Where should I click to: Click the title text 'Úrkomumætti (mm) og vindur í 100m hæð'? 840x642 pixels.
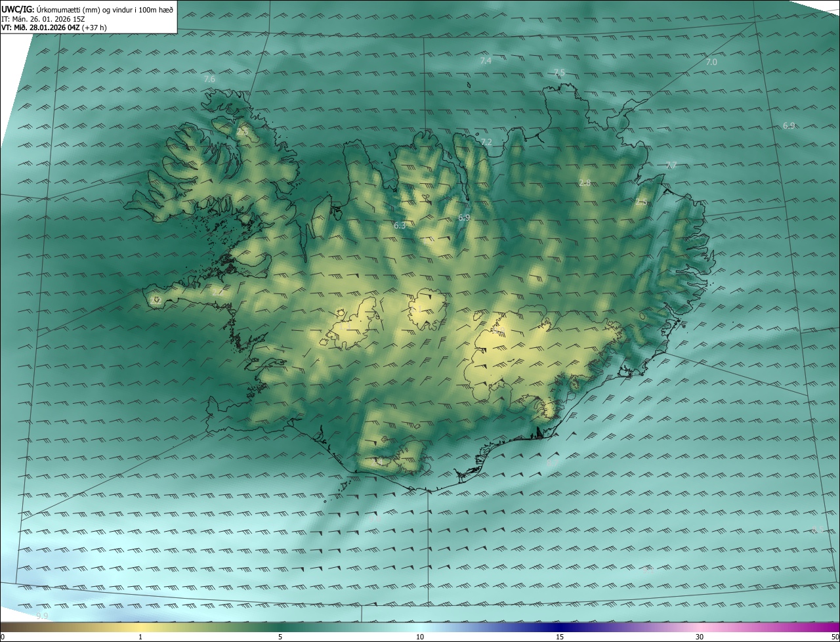click(105, 9)
